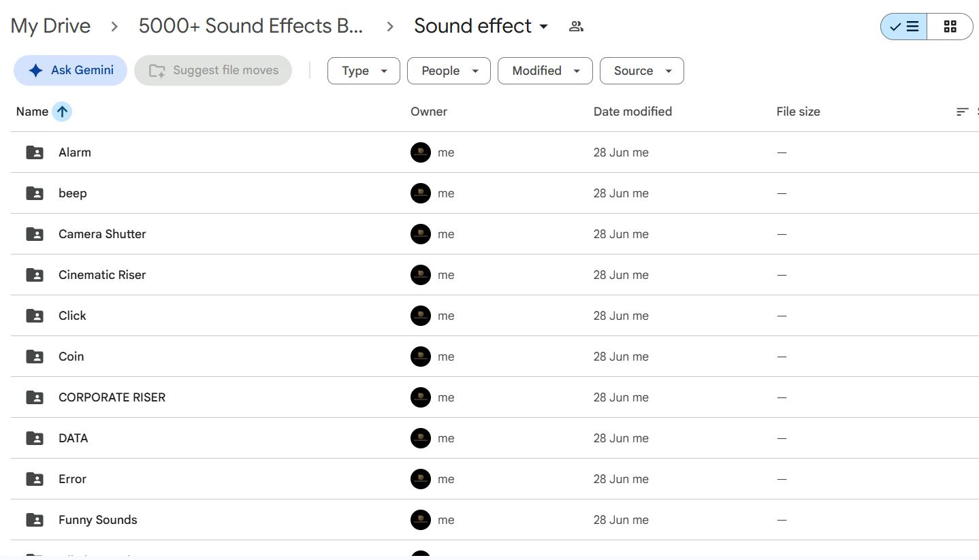Open the sort options icon at right
This screenshot has width=979, height=560.
tap(962, 112)
